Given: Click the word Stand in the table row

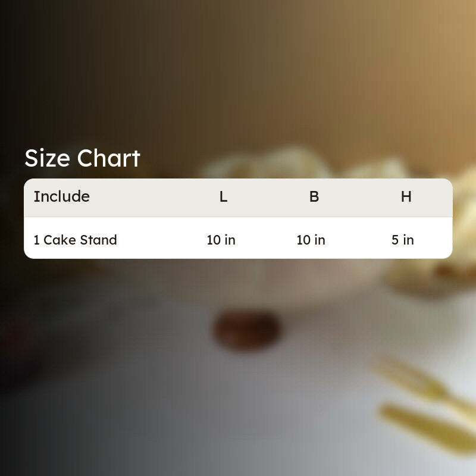Looking at the screenshot, I should [98, 240].
